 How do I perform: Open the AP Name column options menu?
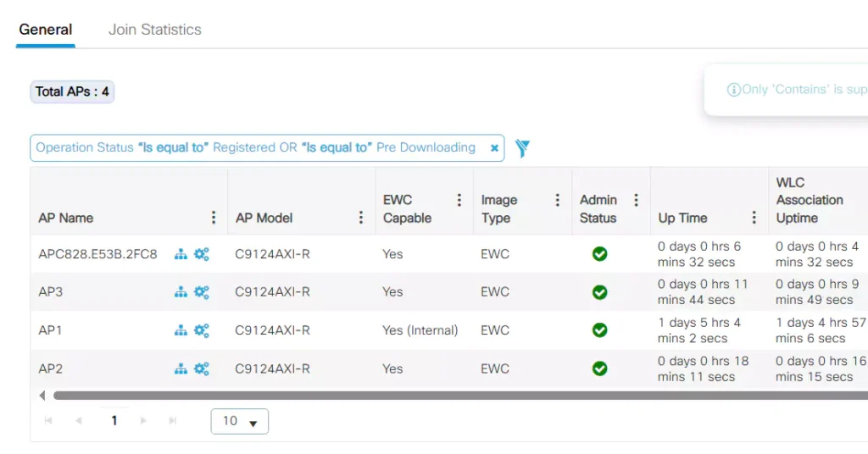214,218
